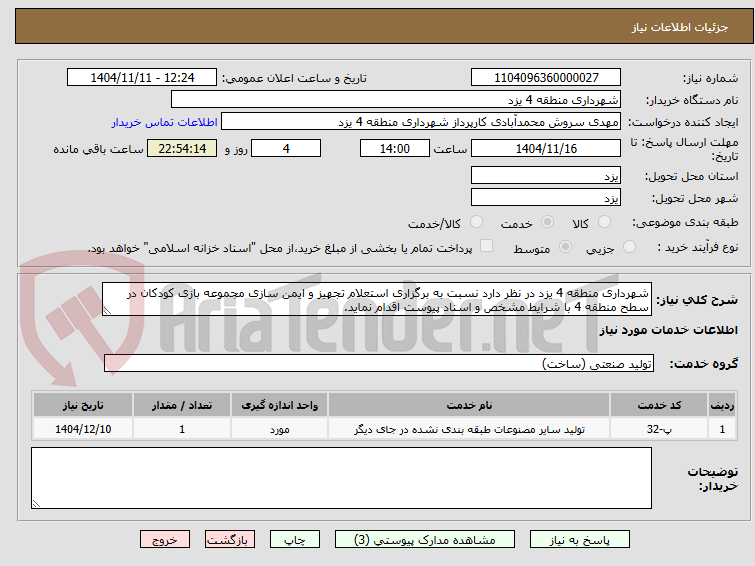Click the empty buyer notes text area
The height and width of the screenshot is (566, 755).
341,478
